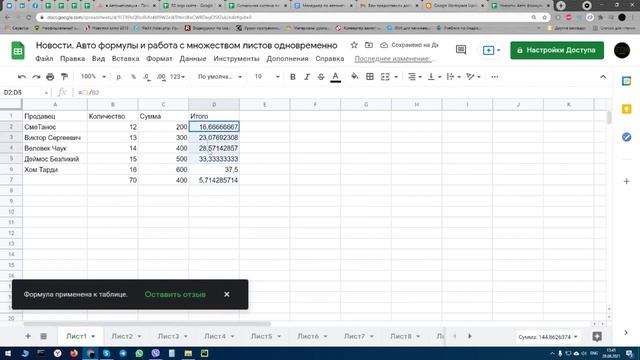Switch to the Лист3 tab
The width and height of the screenshot is (640, 360).
pos(173,336)
